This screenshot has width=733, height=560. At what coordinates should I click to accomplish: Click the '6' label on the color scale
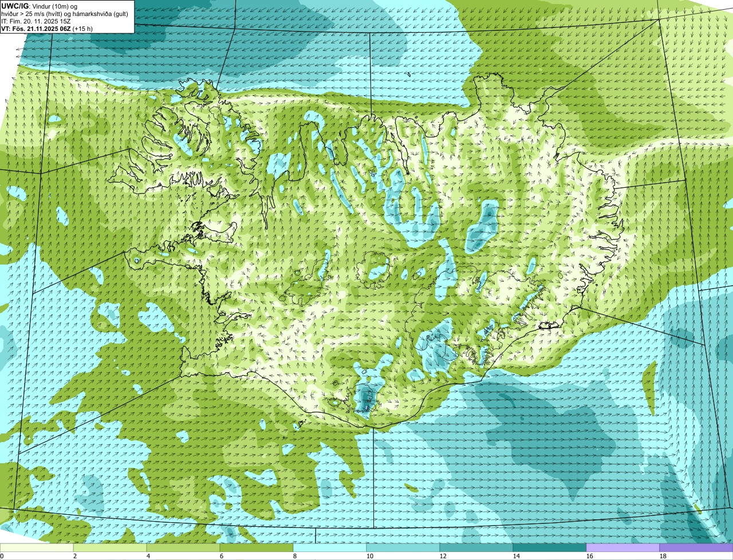point(222,556)
